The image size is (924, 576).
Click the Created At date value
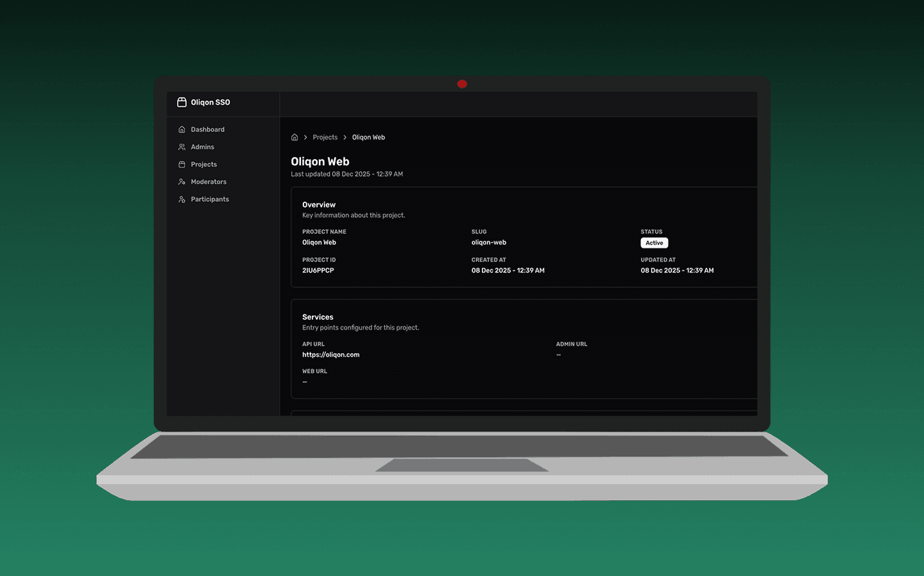click(x=508, y=270)
